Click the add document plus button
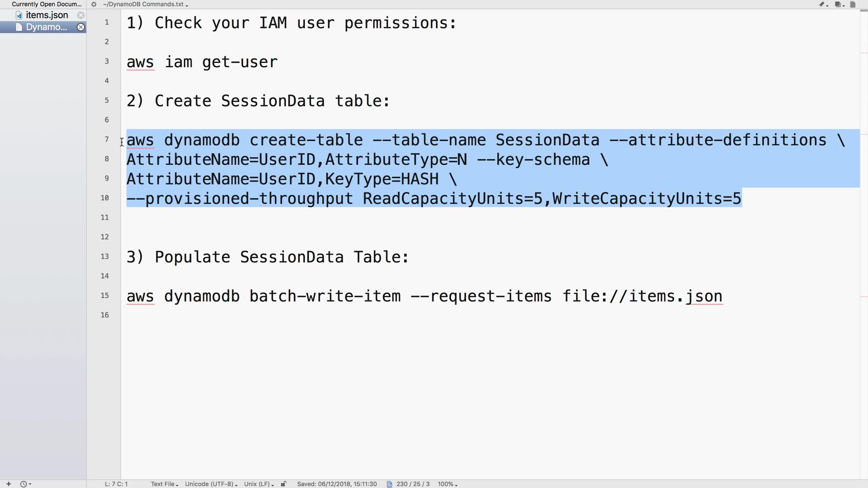 pyautogui.click(x=8, y=484)
